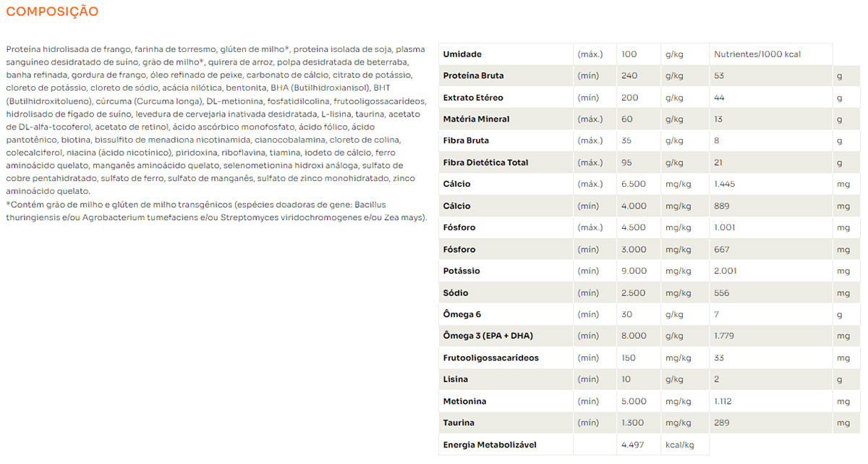Click the Taurina row label
This screenshot has height=464, width=868.
459,423
